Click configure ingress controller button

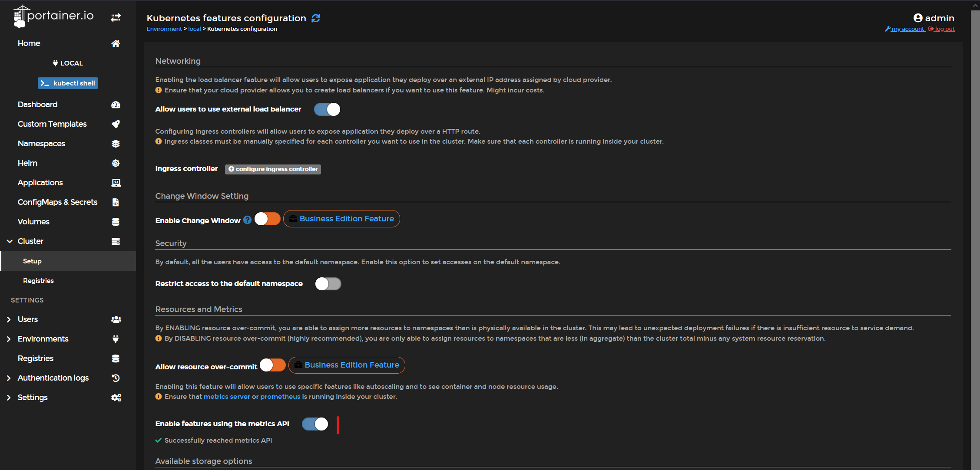(x=273, y=169)
